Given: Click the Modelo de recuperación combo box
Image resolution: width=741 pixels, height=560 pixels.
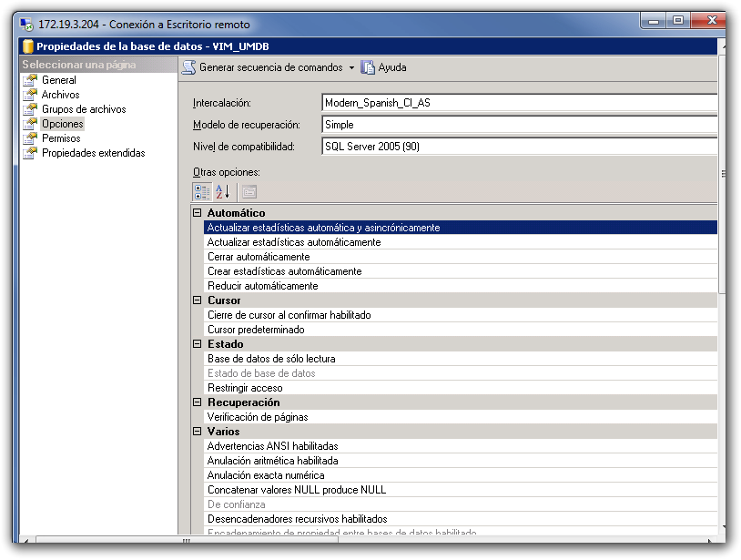Looking at the screenshot, I should pyautogui.click(x=519, y=125).
